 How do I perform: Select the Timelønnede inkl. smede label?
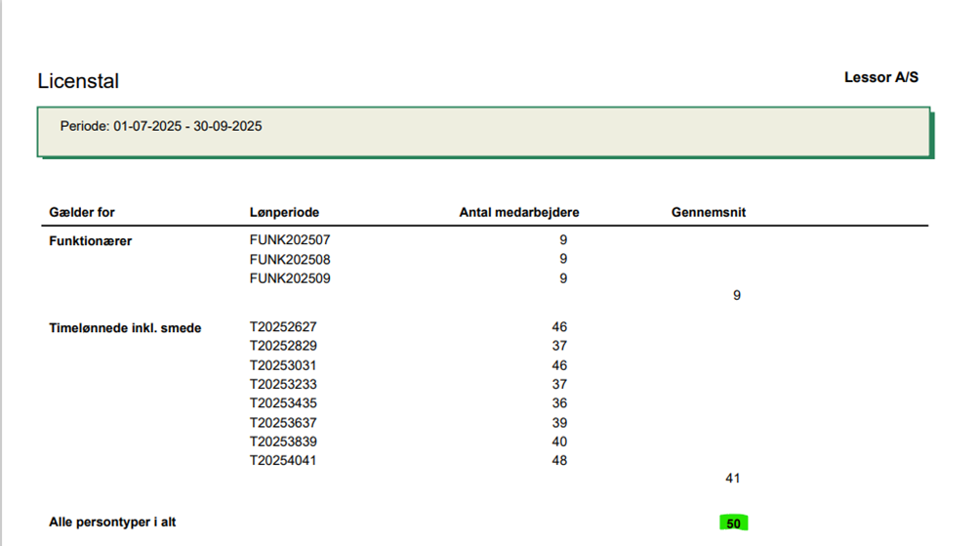[125, 328]
